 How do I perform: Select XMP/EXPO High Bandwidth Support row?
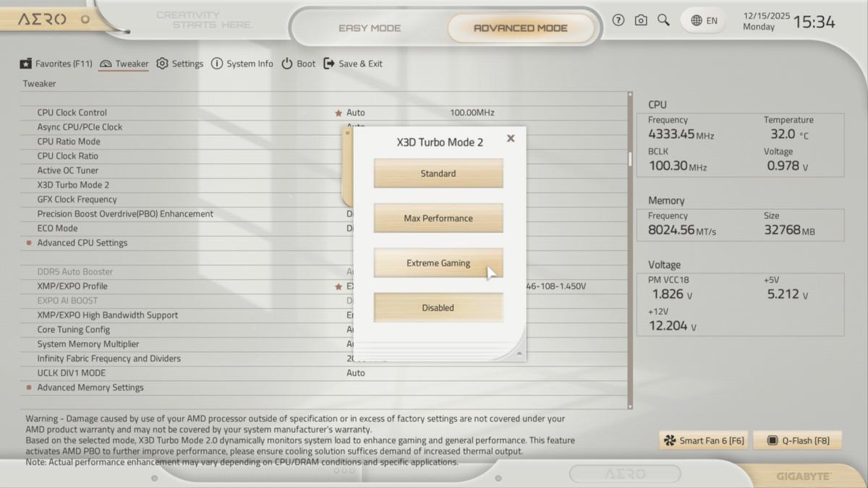[324, 315]
